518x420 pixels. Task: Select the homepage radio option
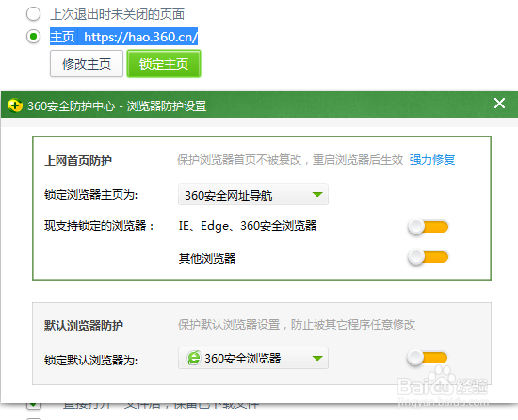33,37
